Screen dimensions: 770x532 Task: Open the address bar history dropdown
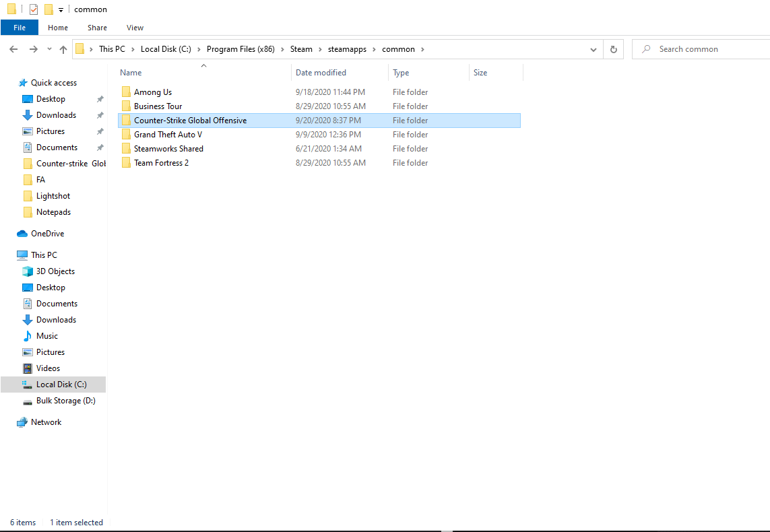click(593, 50)
